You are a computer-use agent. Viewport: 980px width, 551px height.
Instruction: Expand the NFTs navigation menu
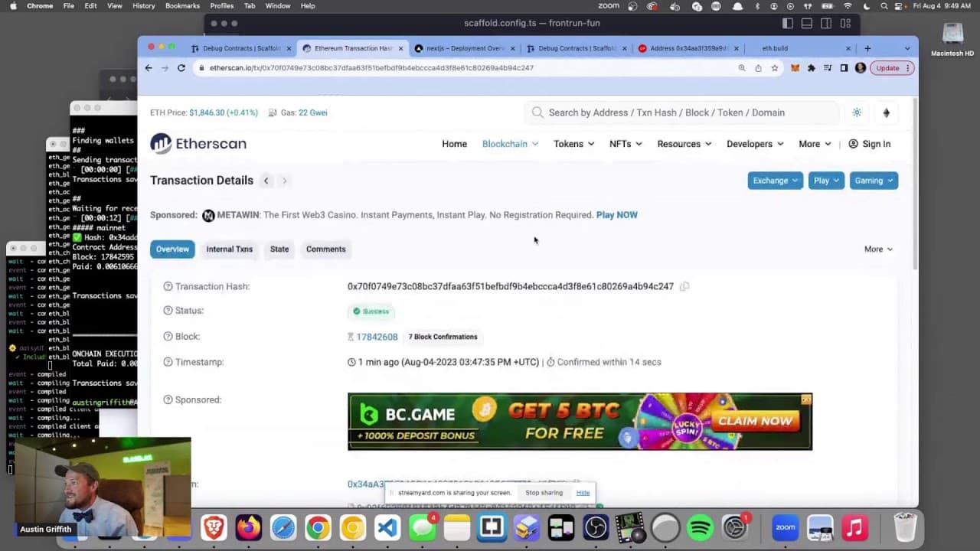click(626, 144)
